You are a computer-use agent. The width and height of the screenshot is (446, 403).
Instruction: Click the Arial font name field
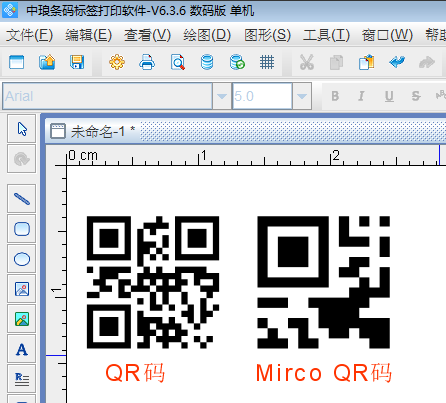tap(107, 96)
